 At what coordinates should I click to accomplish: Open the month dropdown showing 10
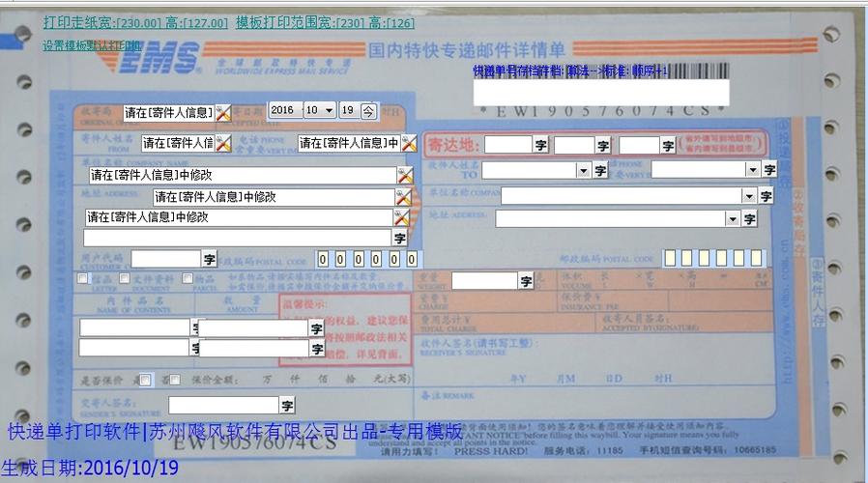[329, 110]
